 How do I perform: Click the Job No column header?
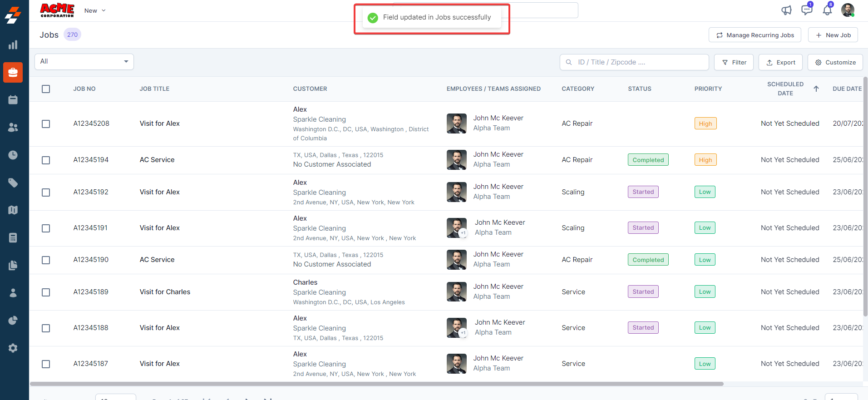point(84,89)
